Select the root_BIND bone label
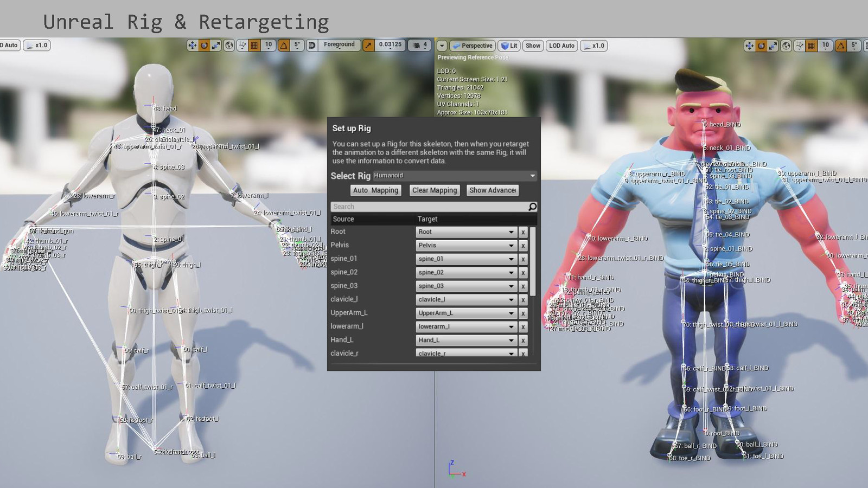Viewport: 868px width, 488px height. (x=722, y=433)
